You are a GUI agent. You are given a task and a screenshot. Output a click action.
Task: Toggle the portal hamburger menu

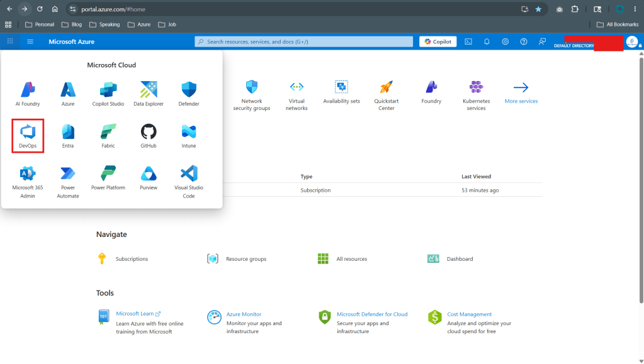[x=30, y=41]
